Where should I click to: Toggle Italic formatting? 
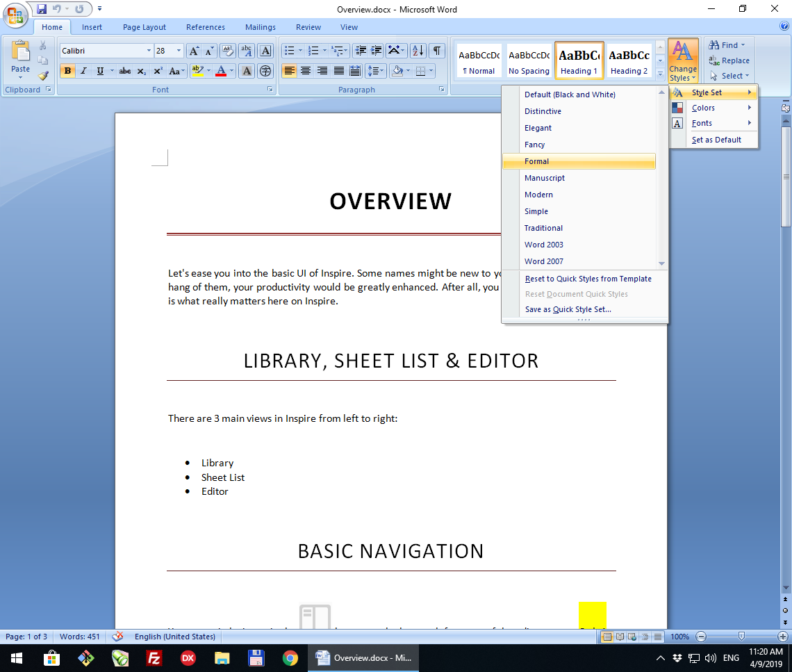click(x=84, y=72)
